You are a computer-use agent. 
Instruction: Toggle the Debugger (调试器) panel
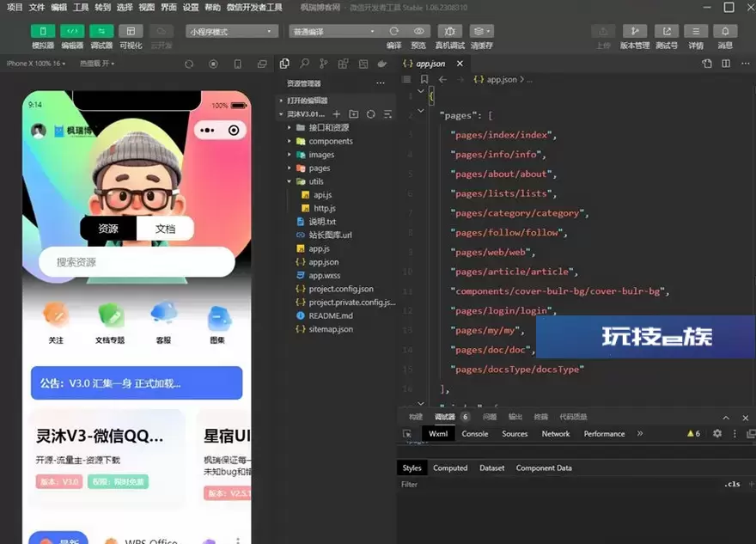tap(101, 31)
